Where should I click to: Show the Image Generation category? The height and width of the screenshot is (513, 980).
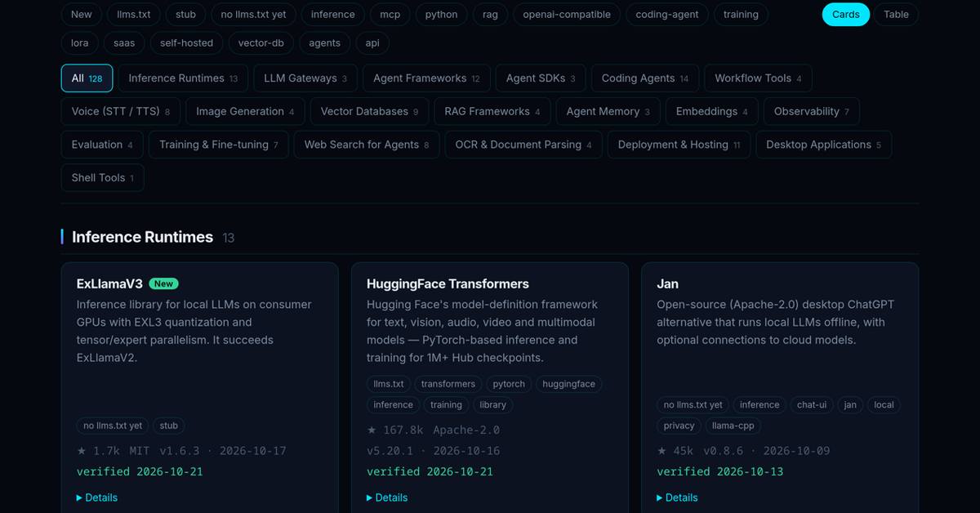tap(246, 111)
